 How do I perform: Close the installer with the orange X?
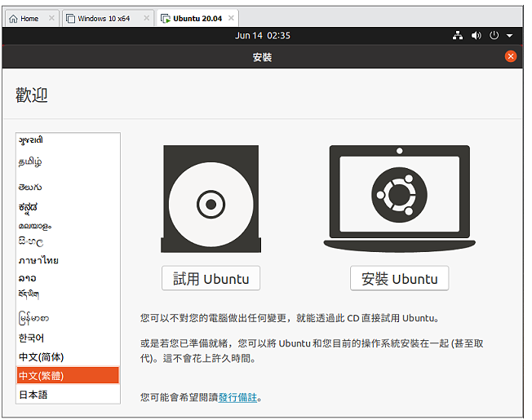510,56
